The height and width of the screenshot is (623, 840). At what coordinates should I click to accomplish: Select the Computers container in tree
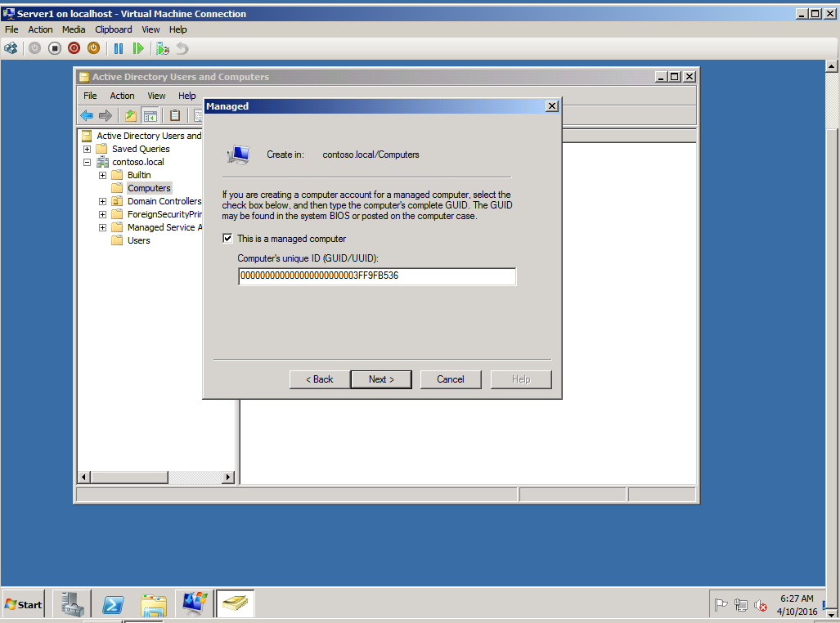(x=149, y=188)
